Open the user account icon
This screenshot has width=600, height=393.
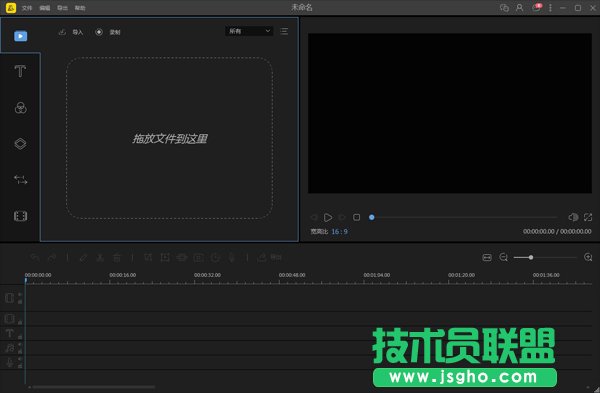519,8
